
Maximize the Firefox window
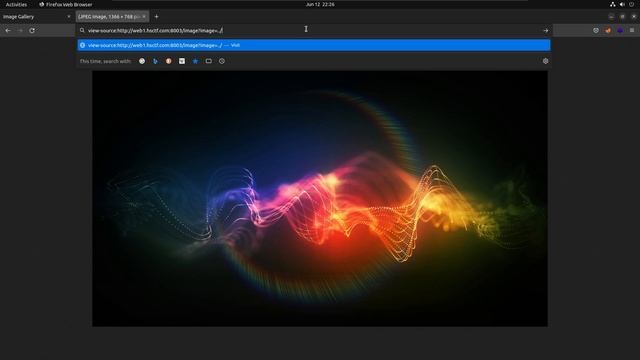622,17
